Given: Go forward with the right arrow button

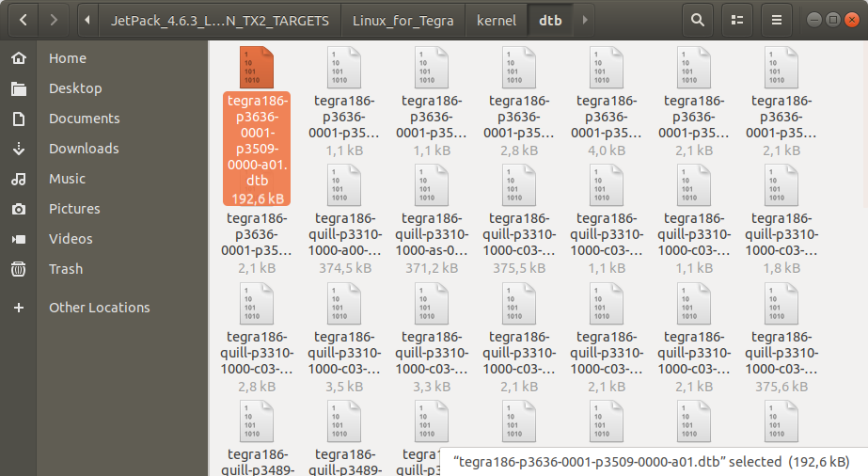Looking at the screenshot, I should click(54, 21).
